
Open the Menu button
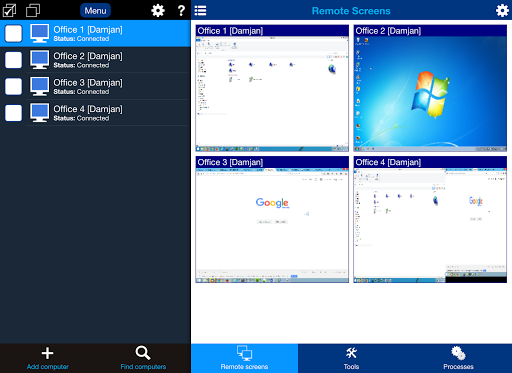[95, 11]
